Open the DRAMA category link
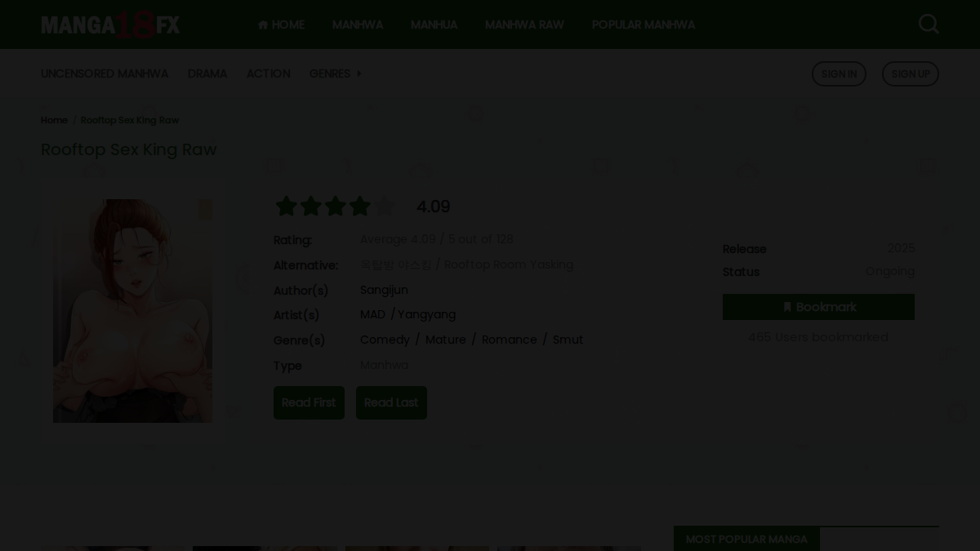The image size is (980, 551). (207, 73)
